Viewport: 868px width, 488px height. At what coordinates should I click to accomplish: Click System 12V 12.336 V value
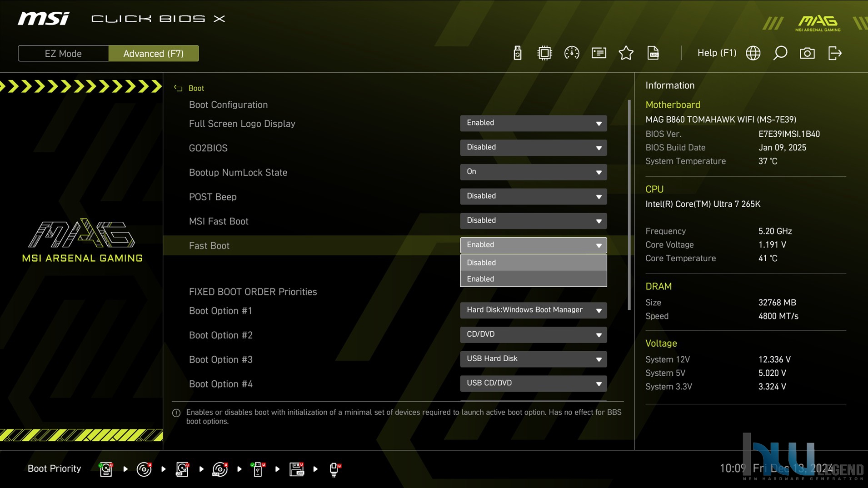[774, 359]
